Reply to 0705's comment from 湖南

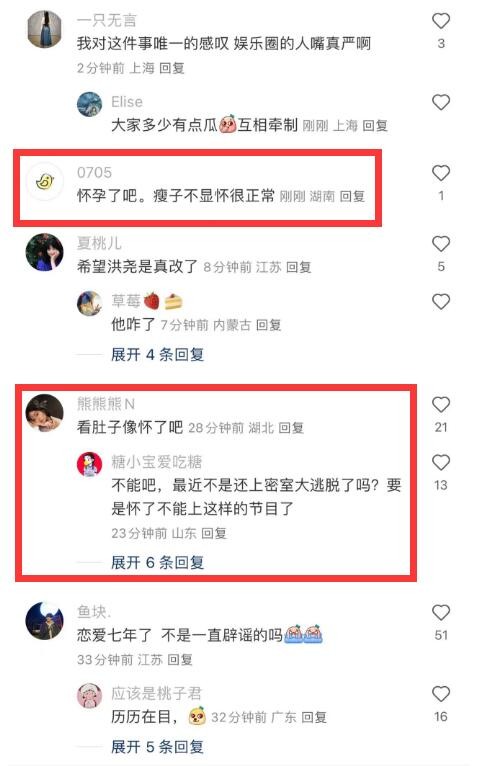click(x=352, y=196)
